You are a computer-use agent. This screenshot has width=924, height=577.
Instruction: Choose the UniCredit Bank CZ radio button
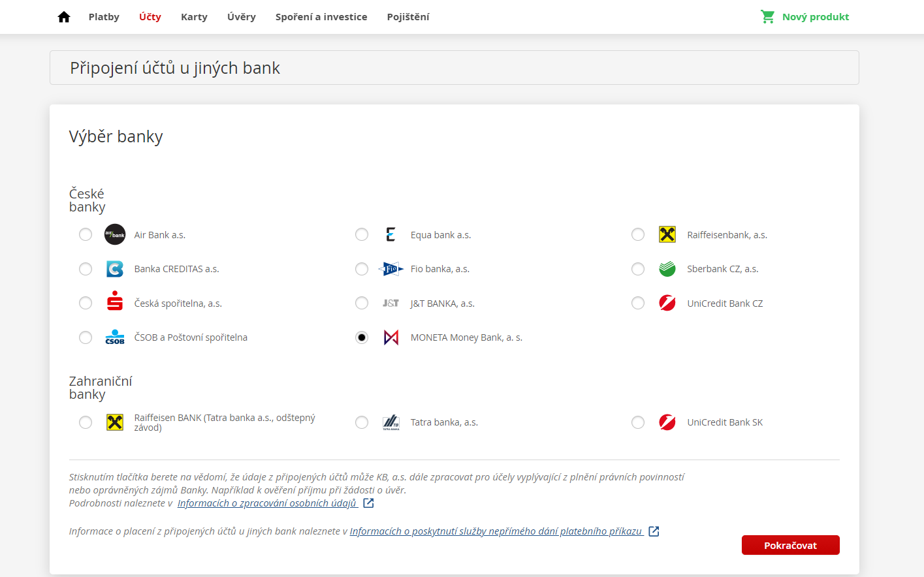[638, 303]
